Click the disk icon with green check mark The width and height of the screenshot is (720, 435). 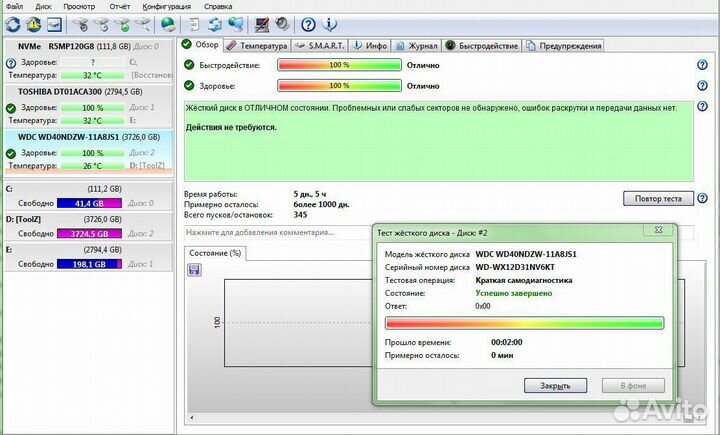coord(122,24)
